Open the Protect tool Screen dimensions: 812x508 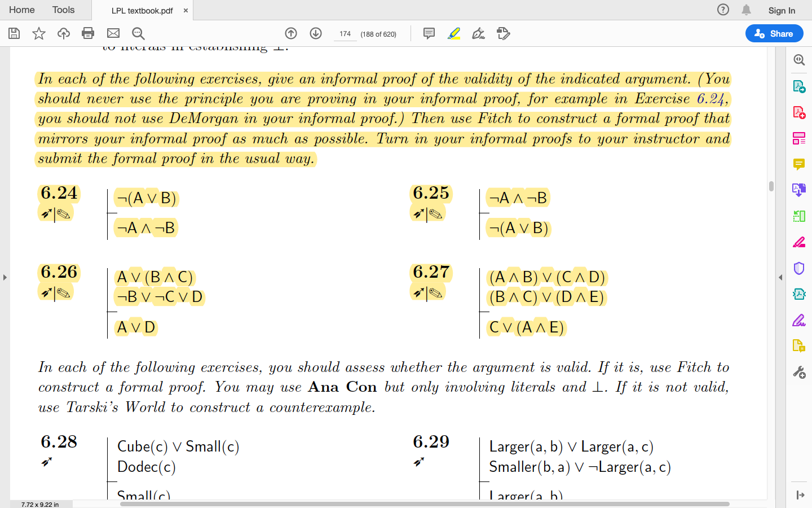[799, 268]
